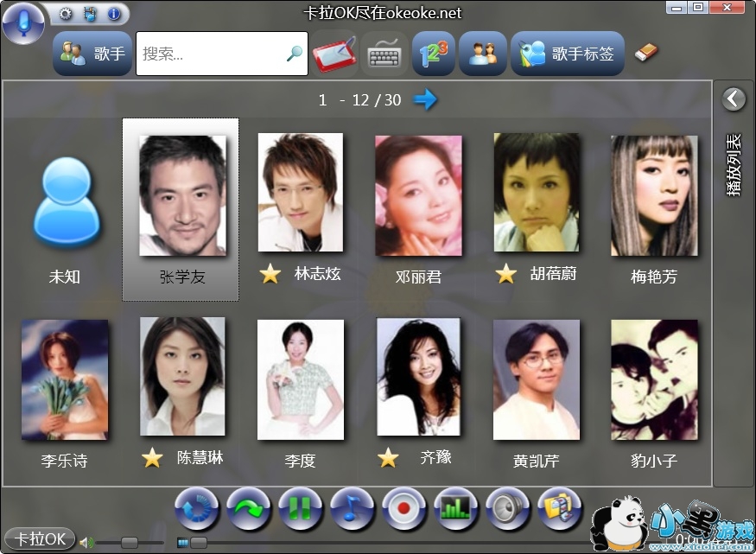The height and width of the screenshot is (554, 756).
Task: Click the magnifying glass search icon
Action: point(295,53)
